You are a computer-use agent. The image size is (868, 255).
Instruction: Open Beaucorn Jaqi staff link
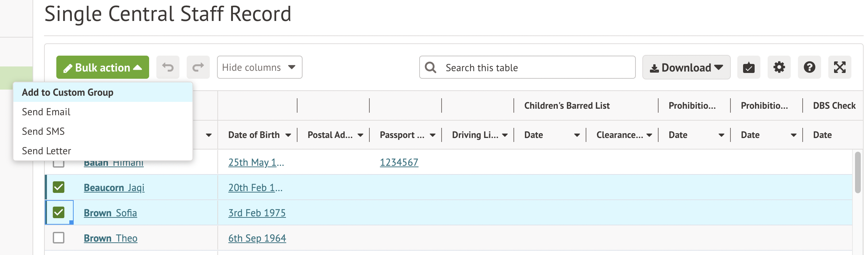tap(114, 188)
